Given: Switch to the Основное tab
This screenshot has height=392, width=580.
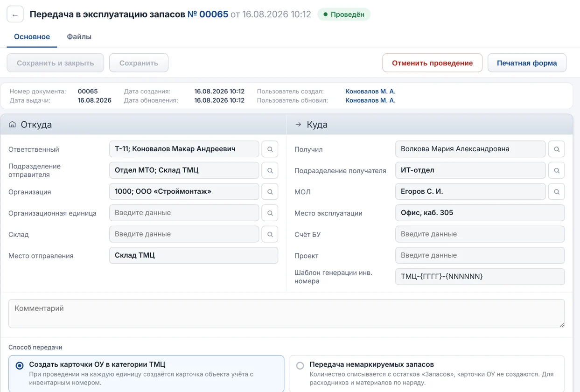Looking at the screenshot, I should (32, 37).
